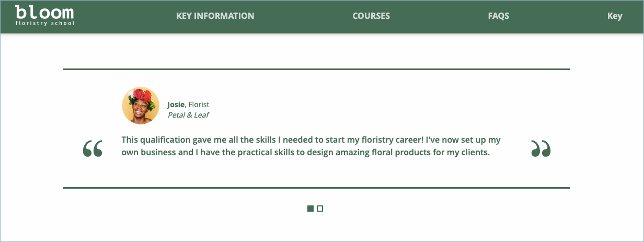Click the 'Florist' job title text

coord(199,105)
